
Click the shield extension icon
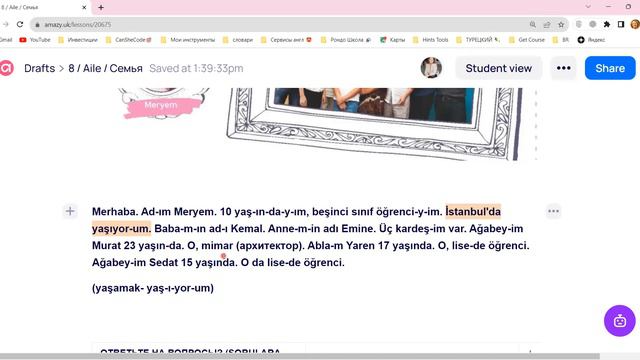click(x=579, y=24)
